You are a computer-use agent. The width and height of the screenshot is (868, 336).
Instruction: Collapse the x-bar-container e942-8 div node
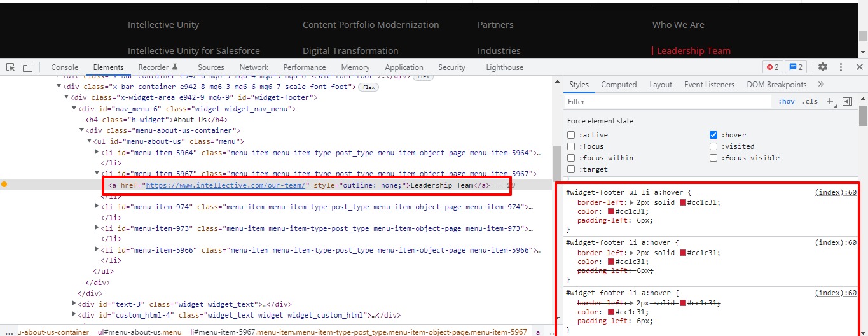tap(59, 87)
